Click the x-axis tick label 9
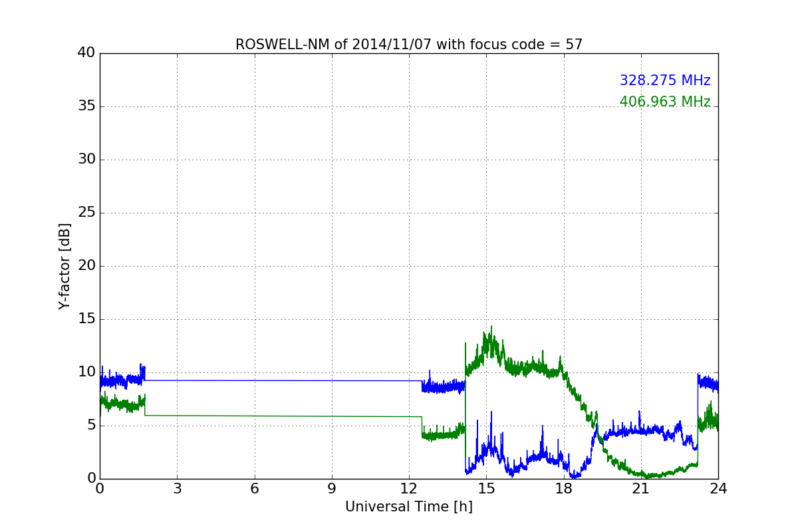The image size is (798, 532). coord(332,489)
